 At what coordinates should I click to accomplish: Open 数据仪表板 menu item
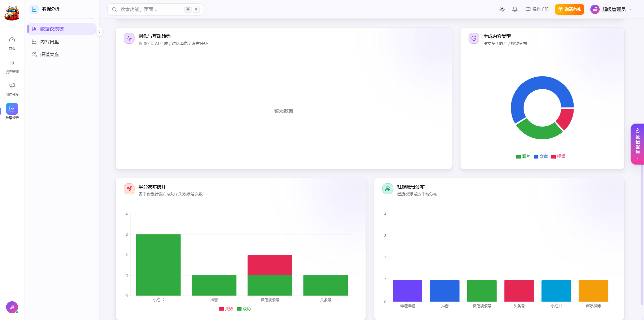62,29
